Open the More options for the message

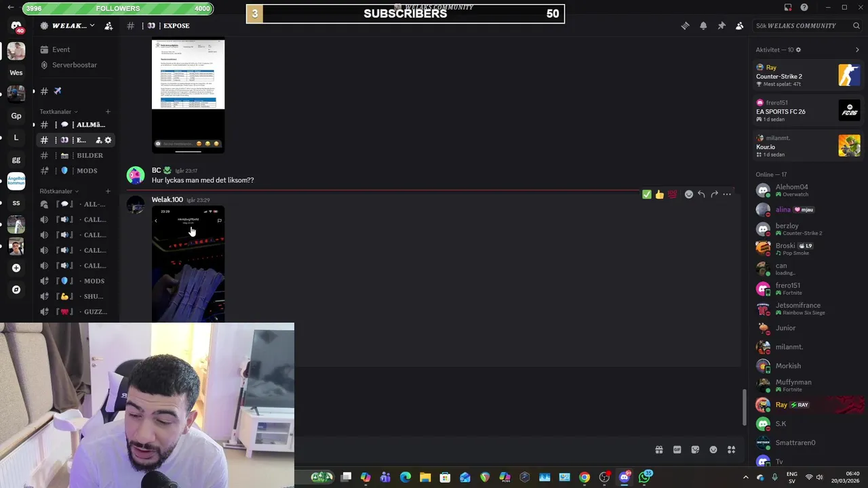pyautogui.click(x=727, y=195)
